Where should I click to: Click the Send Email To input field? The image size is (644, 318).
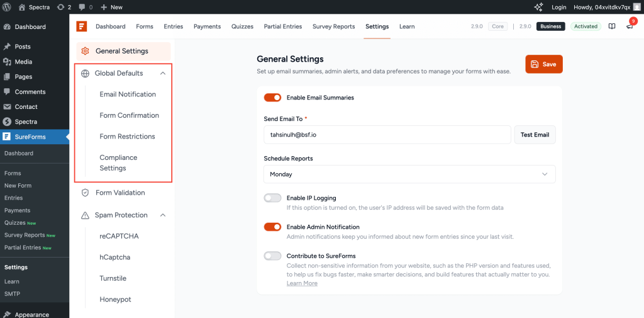click(x=387, y=135)
